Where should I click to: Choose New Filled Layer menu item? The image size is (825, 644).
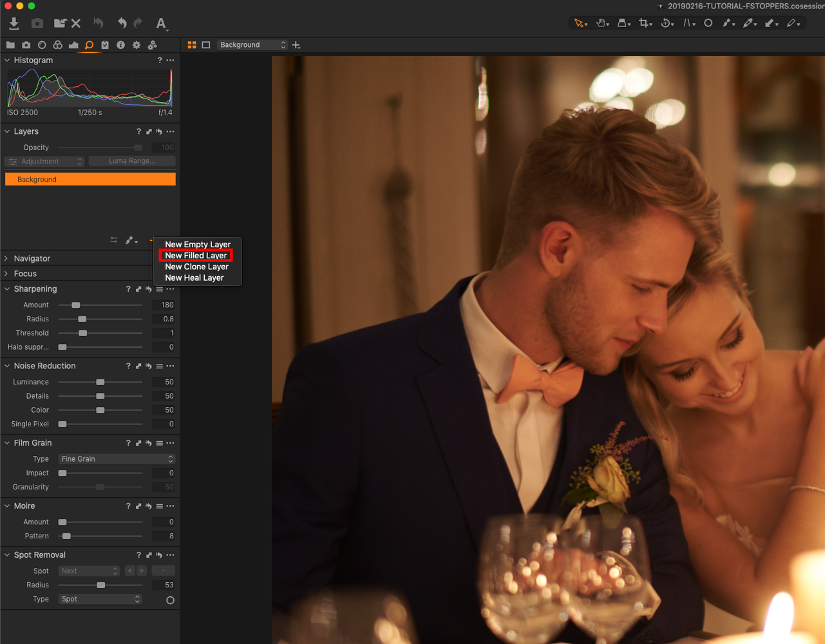point(196,256)
